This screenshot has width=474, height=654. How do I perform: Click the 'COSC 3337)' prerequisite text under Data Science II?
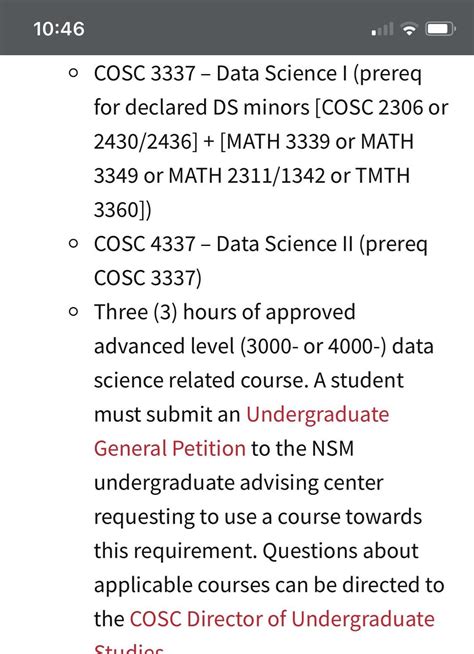(148, 278)
